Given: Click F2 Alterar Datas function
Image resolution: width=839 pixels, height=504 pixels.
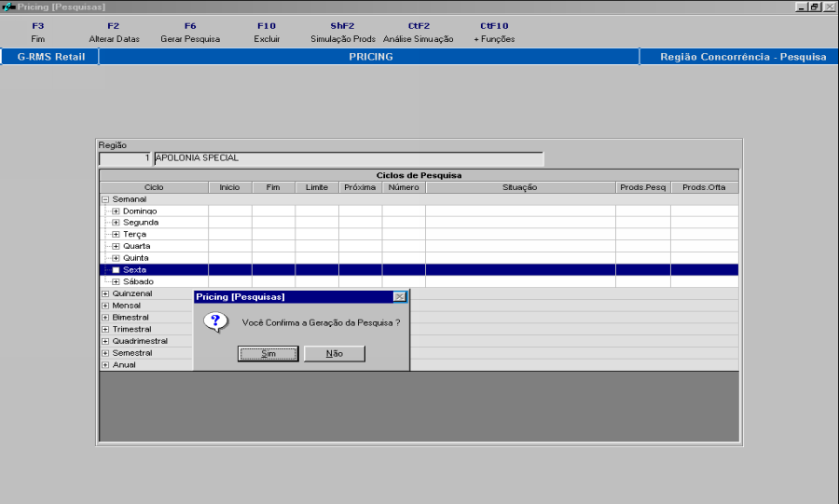Looking at the screenshot, I should pyautogui.click(x=114, y=32).
